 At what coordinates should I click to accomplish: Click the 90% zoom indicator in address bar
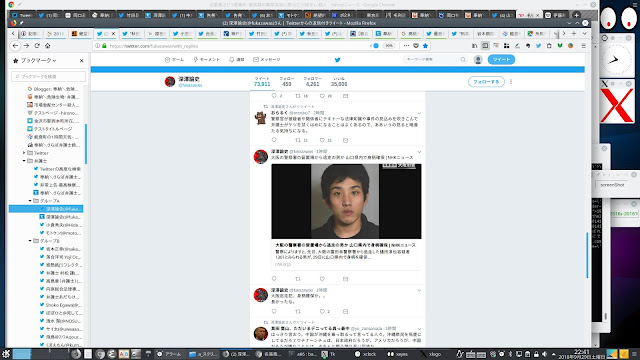point(389,46)
